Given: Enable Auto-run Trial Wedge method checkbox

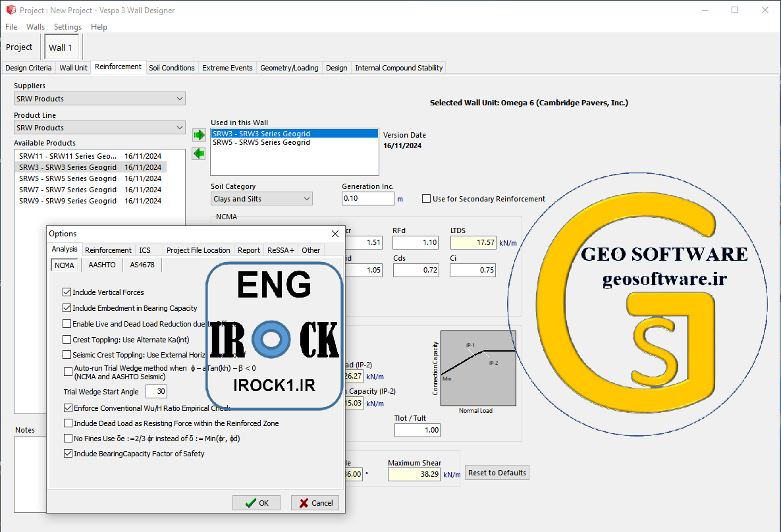Looking at the screenshot, I should pyautogui.click(x=68, y=371).
